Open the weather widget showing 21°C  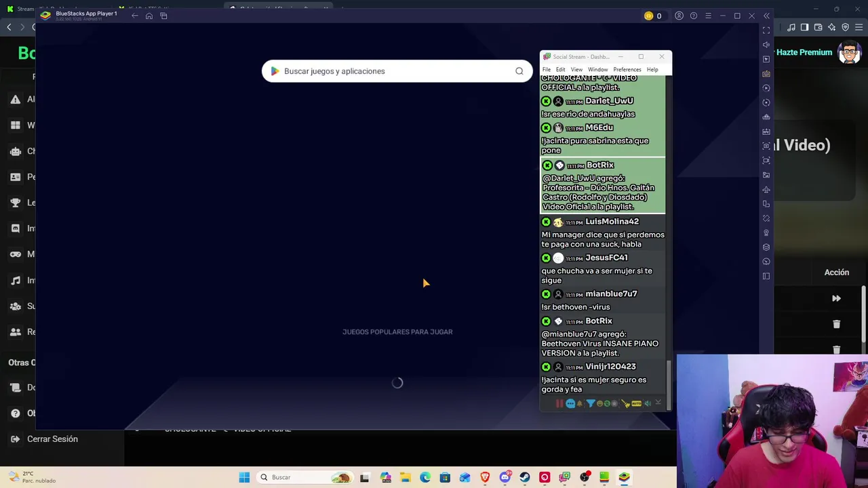pyautogui.click(x=31, y=477)
